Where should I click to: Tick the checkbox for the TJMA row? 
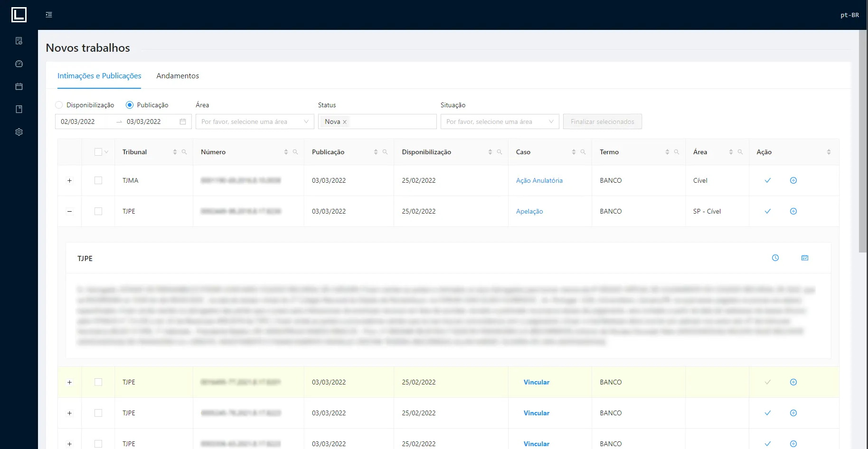(98, 180)
